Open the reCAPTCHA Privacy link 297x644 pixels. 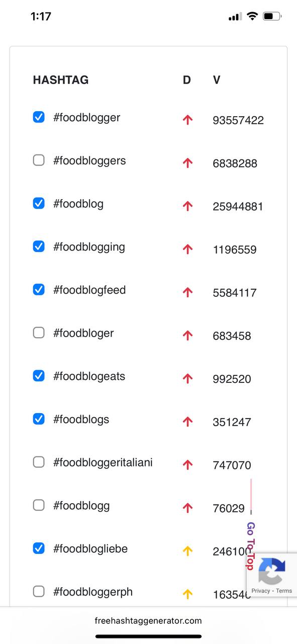click(x=261, y=591)
